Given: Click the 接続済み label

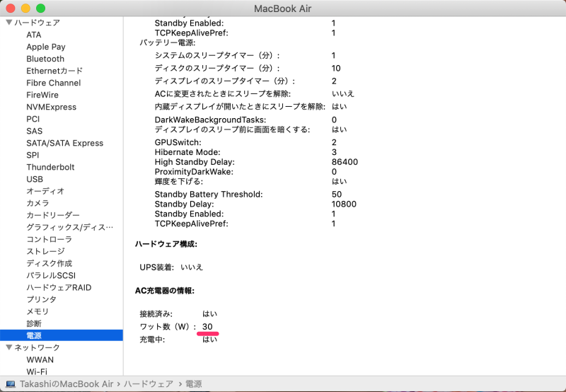Looking at the screenshot, I should [x=156, y=314].
